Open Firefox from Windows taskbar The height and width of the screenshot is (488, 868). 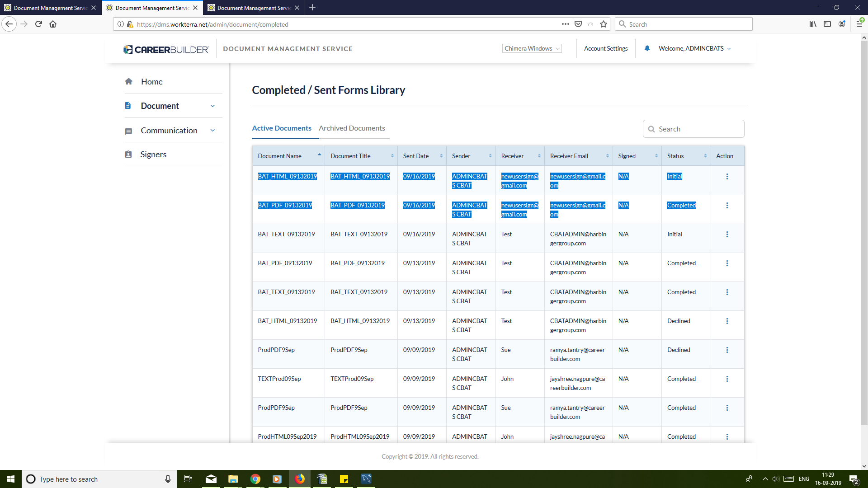(300, 479)
